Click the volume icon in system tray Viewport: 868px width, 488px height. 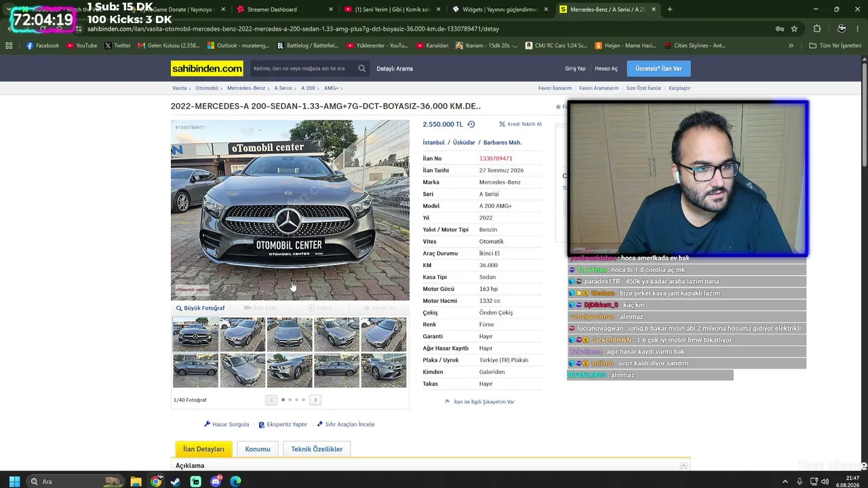825,481
